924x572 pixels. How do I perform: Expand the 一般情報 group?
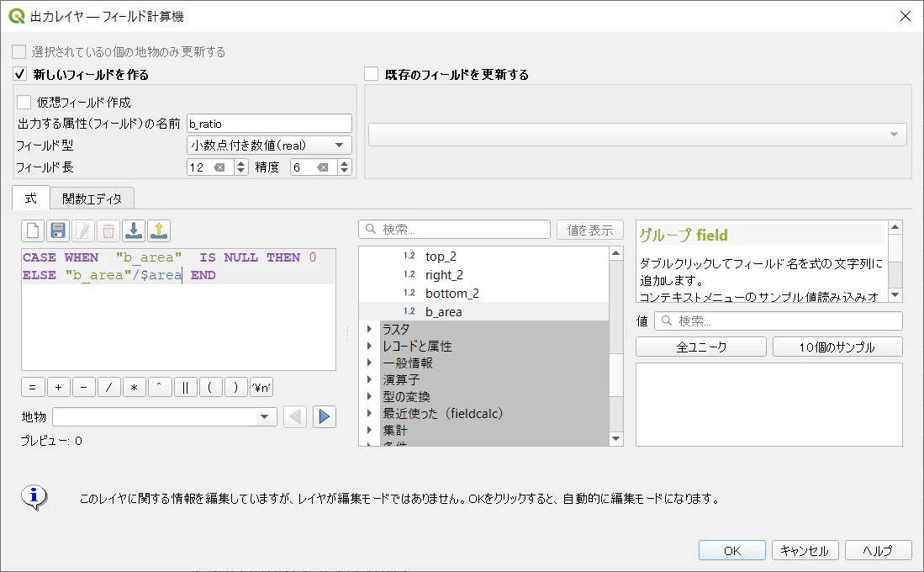(x=369, y=363)
